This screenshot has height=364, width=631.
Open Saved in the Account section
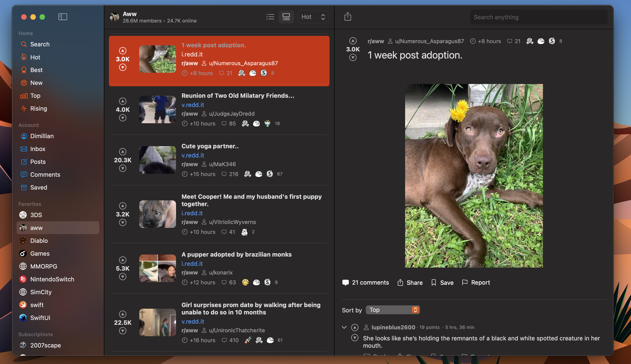click(x=38, y=187)
